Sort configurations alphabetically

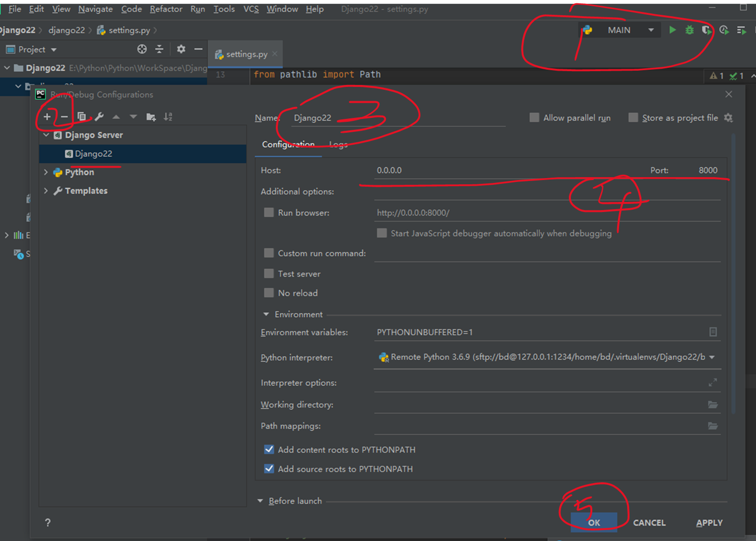pyautogui.click(x=168, y=117)
